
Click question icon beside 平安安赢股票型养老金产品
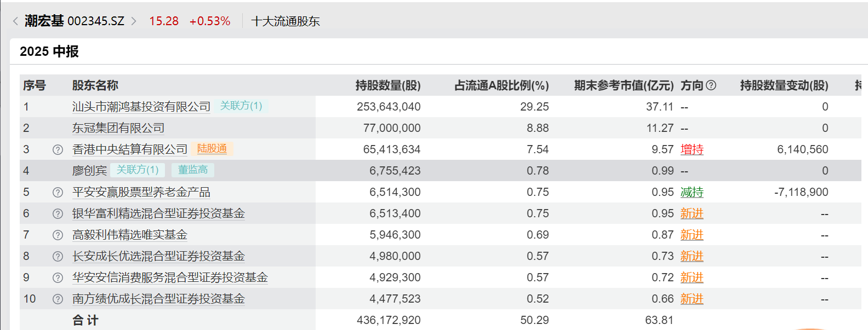[x=58, y=192]
